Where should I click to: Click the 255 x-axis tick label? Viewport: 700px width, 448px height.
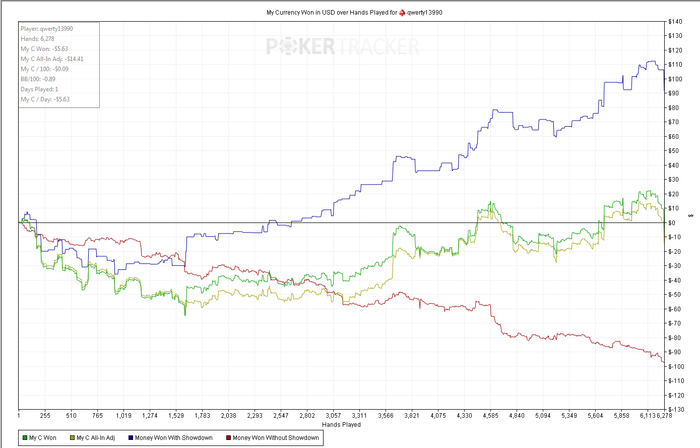(x=45, y=415)
